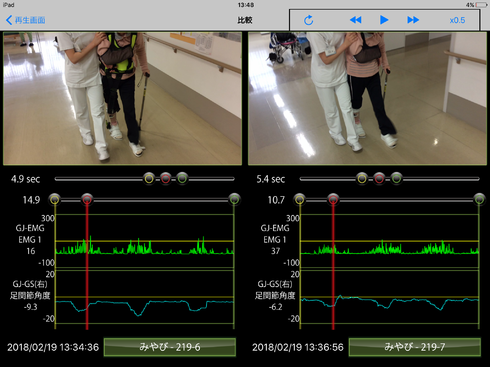Tap the left 足関節角度 cyan angle graph
Image resolution: width=490 pixels, height=367 pixels.
(144, 297)
